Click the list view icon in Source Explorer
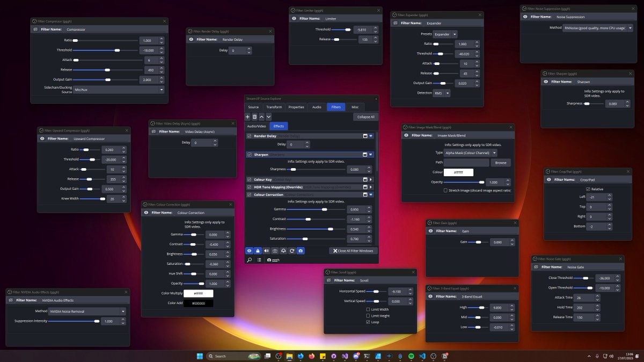This screenshot has width=644, height=362. click(x=259, y=260)
